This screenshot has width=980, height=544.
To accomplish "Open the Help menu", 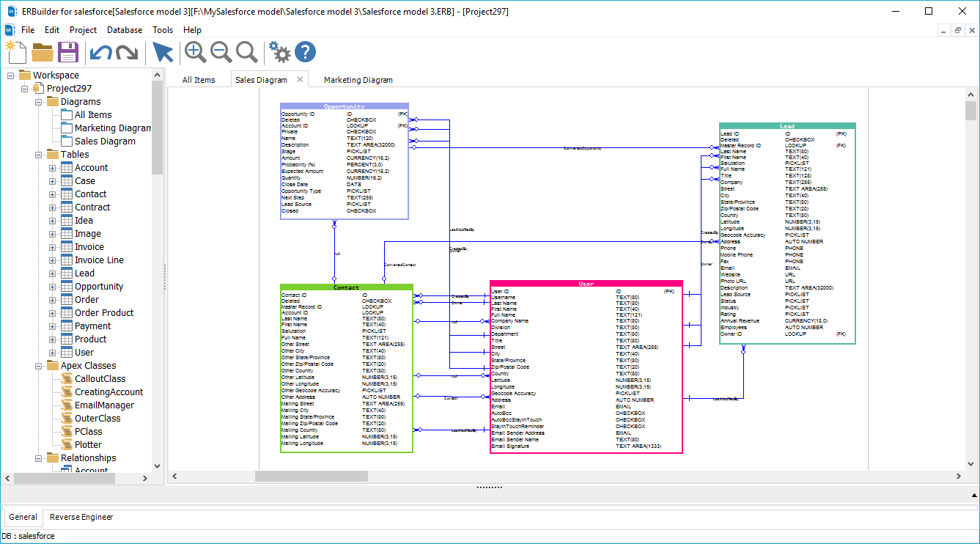I will click(192, 30).
